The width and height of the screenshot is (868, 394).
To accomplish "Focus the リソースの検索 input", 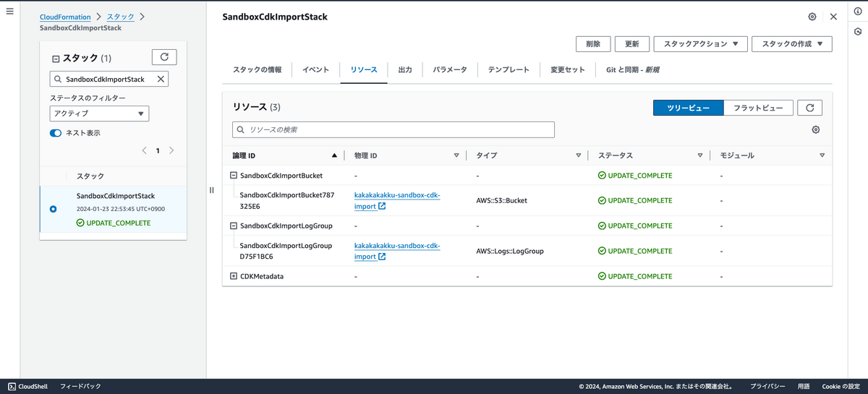I will [393, 129].
